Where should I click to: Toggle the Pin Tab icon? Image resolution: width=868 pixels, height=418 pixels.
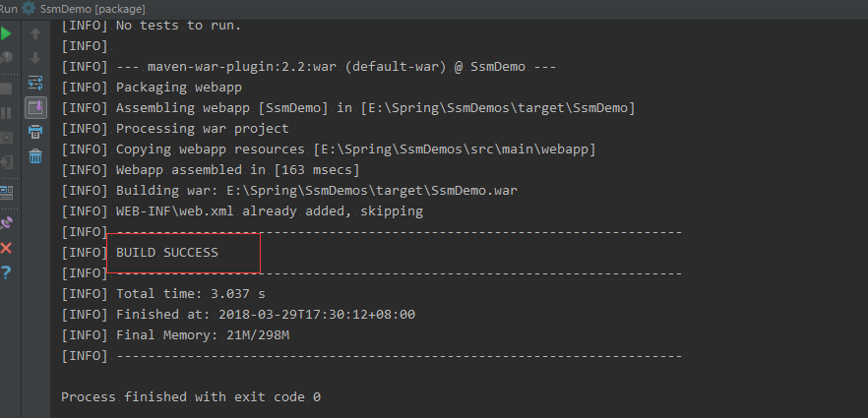(6, 223)
